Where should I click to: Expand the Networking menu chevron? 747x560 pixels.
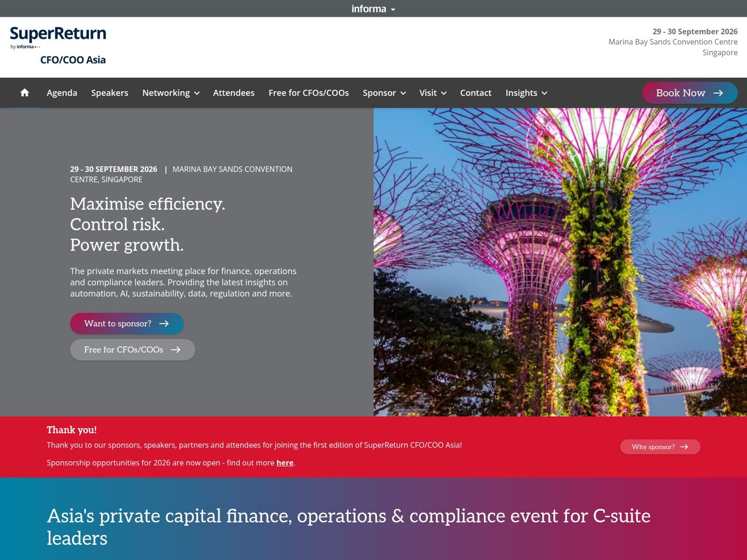point(197,93)
